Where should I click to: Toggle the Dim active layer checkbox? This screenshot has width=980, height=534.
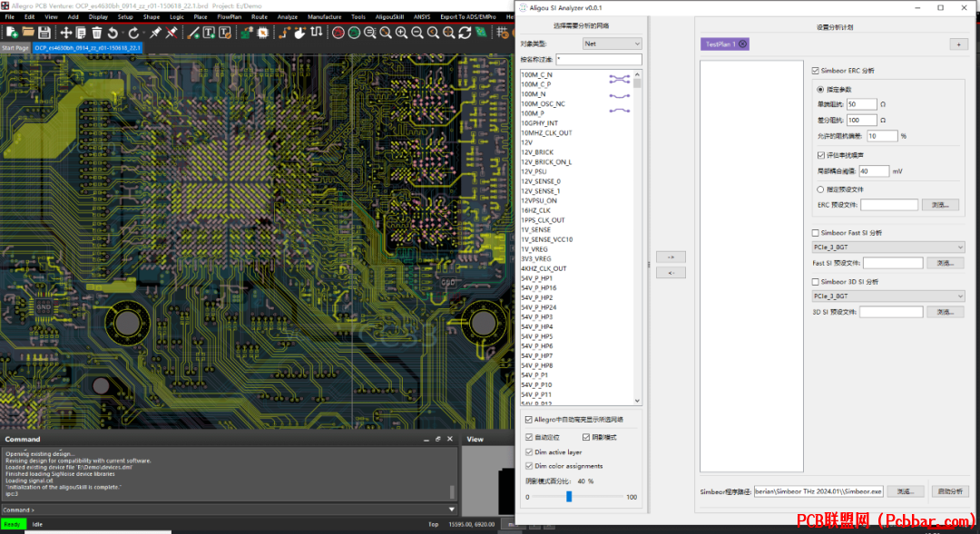point(529,452)
